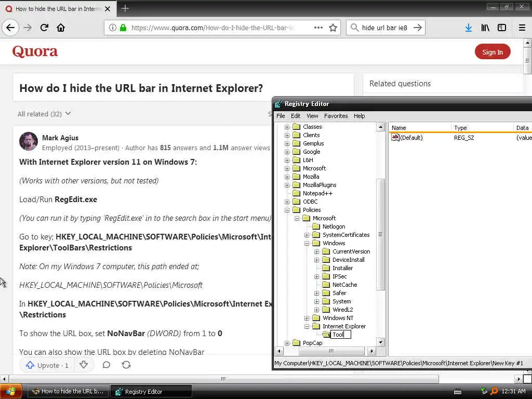Click the green padlock security icon
The width and height of the screenshot is (532, 399).
tap(123, 28)
